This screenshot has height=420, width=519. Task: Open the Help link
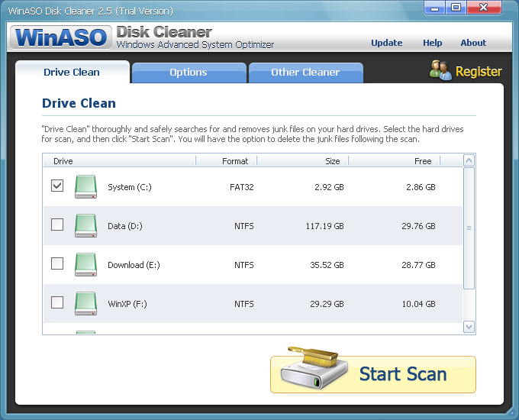(x=432, y=43)
